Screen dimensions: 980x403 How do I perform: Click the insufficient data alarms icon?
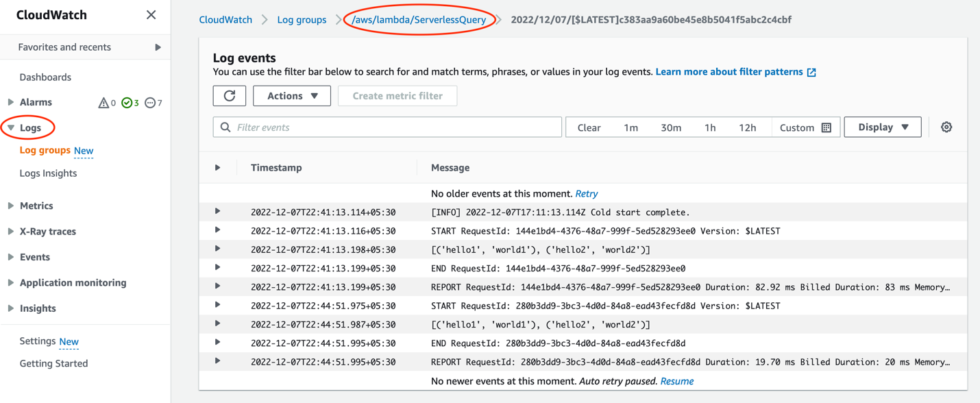(x=150, y=103)
